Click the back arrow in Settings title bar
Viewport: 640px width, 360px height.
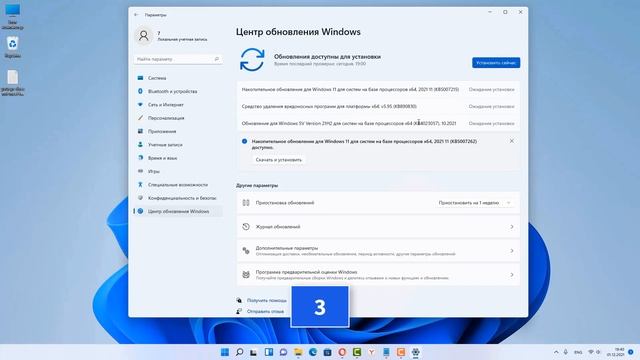coord(136,15)
